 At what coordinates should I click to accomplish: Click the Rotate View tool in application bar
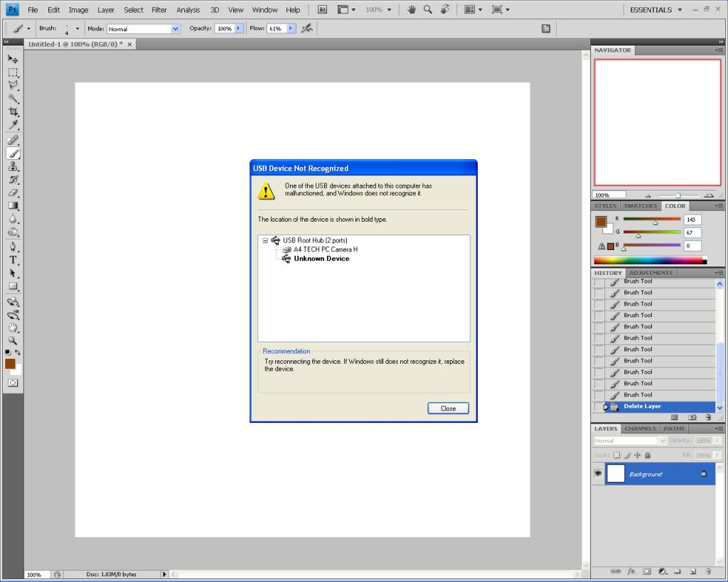(x=445, y=9)
